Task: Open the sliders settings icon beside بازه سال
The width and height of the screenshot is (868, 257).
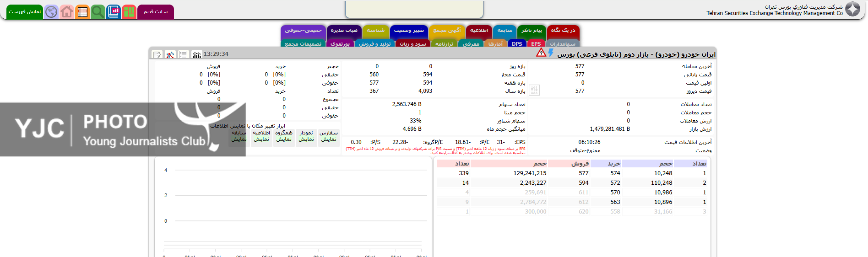Action: coord(534,90)
